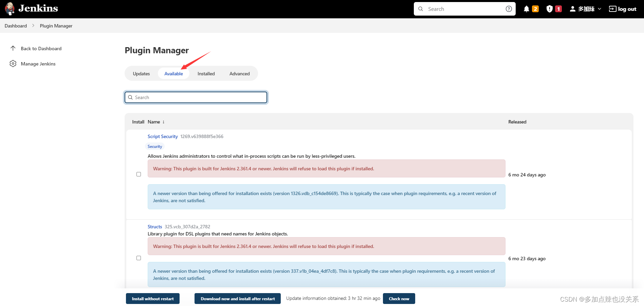The width and height of the screenshot is (644, 306).
Task: Click the plugin Search filter field
Action: coord(196,97)
